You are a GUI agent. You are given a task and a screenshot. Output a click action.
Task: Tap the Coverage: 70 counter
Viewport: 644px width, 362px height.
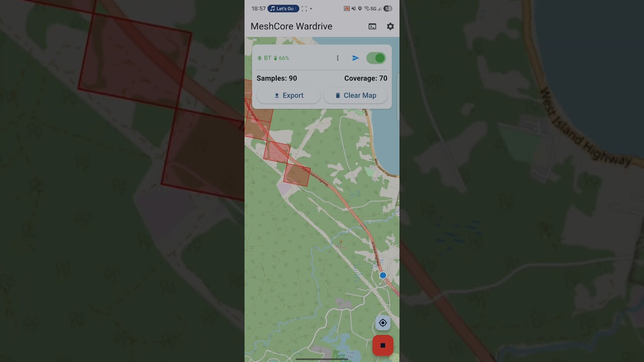(366, 78)
